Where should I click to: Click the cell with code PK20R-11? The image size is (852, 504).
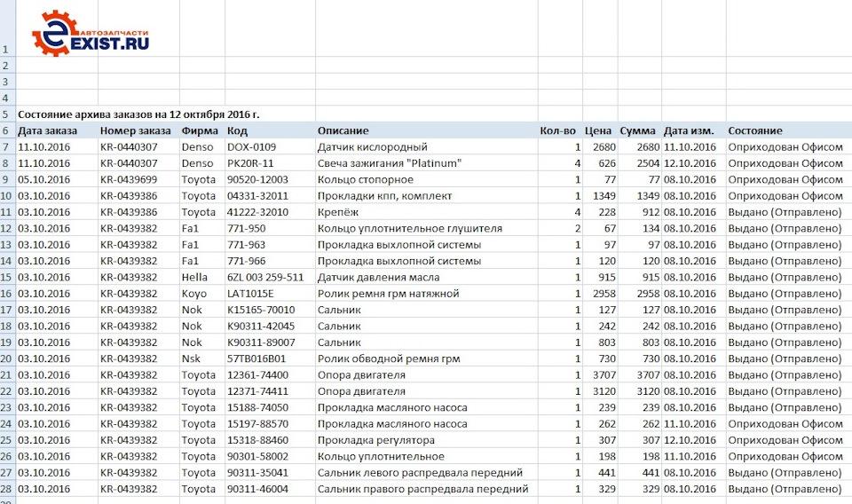click(x=250, y=163)
